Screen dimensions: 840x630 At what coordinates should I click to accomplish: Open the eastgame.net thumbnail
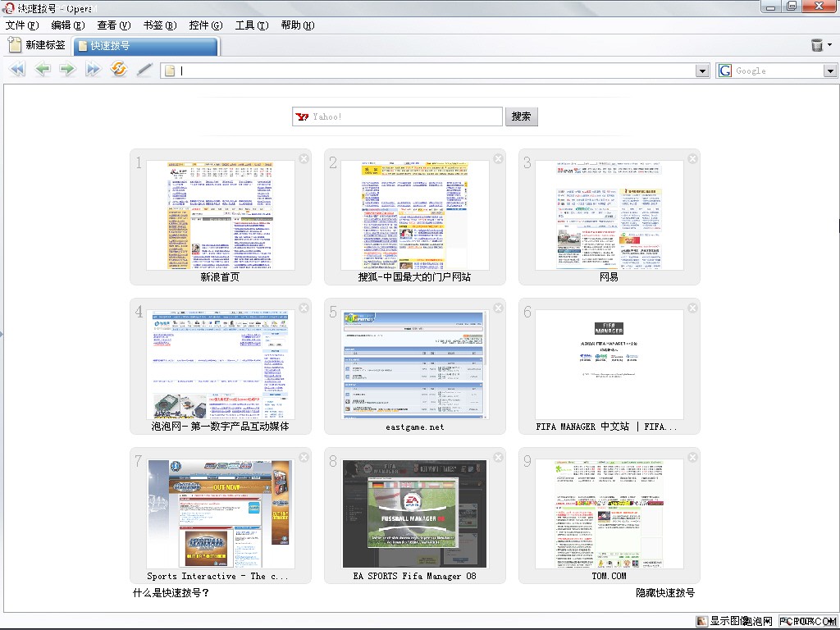click(x=414, y=364)
